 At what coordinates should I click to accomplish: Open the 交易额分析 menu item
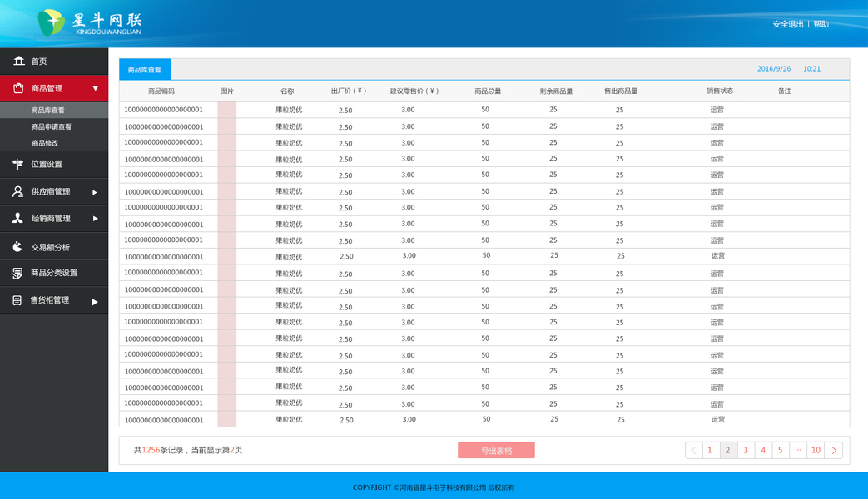point(54,247)
